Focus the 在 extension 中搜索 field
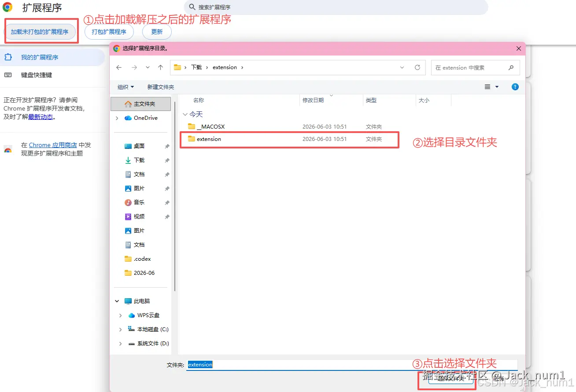 [x=476, y=67]
